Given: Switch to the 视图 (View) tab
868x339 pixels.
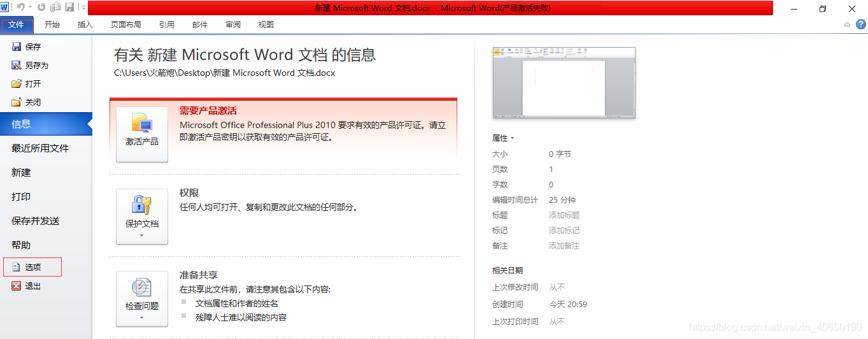Looking at the screenshot, I should click(x=266, y=25).
